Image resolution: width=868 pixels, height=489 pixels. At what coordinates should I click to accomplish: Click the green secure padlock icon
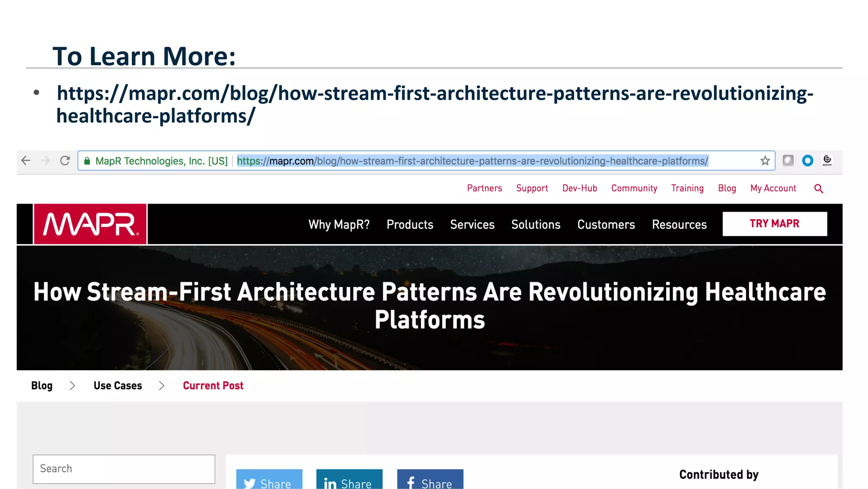(x=87, y=161)
